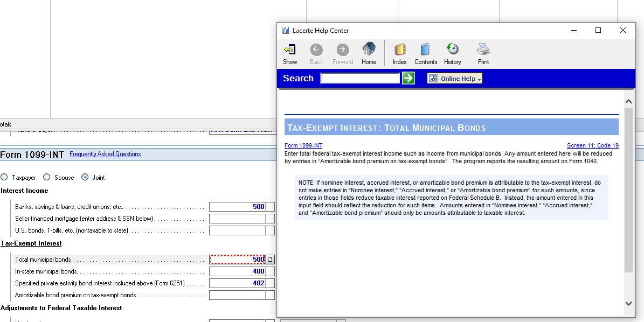The width and height of the screenshot is (644, 322).
Task: Maximize the Lacerte Help Center window
Action: point(598,30)
